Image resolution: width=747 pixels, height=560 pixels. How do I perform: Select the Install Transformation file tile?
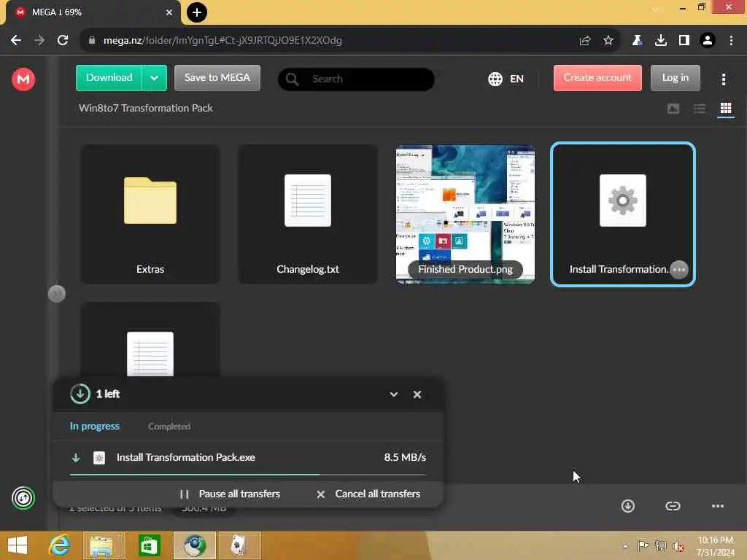tap(623, 214)
